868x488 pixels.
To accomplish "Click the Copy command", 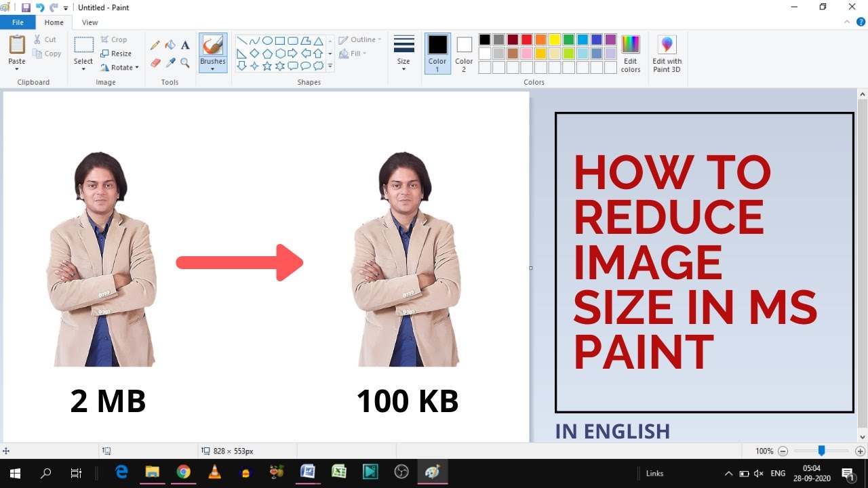I will (47, 54).
